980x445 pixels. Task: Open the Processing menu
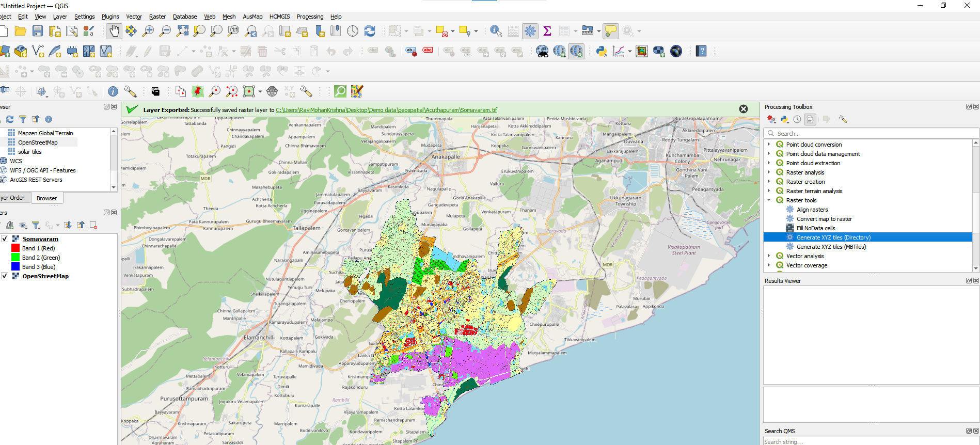tap(310, 17)
